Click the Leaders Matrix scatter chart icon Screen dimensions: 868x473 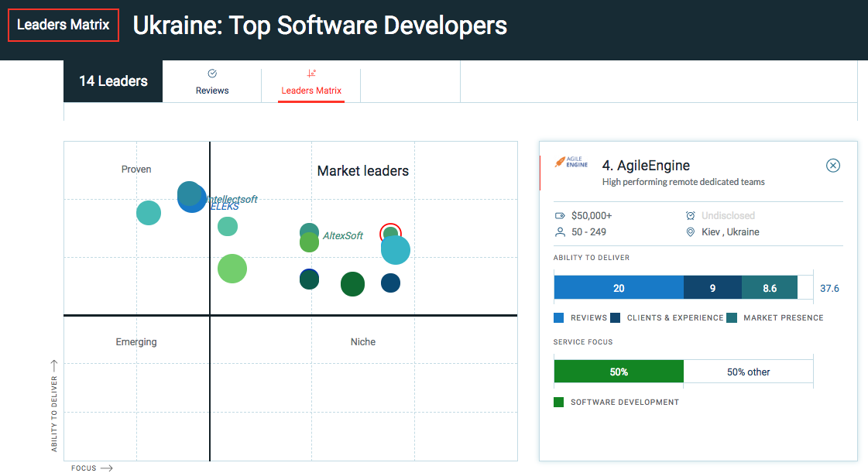point(311,73)
